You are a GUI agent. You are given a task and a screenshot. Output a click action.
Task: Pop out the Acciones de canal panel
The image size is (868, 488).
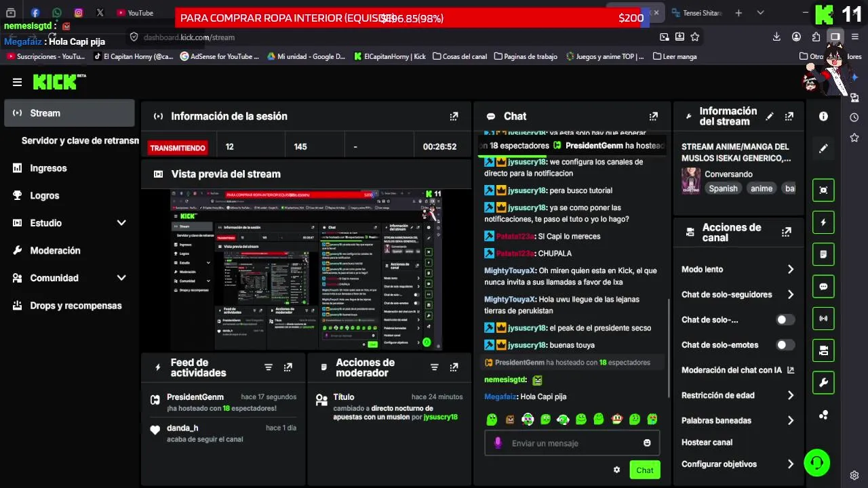(x=786, y=232)
